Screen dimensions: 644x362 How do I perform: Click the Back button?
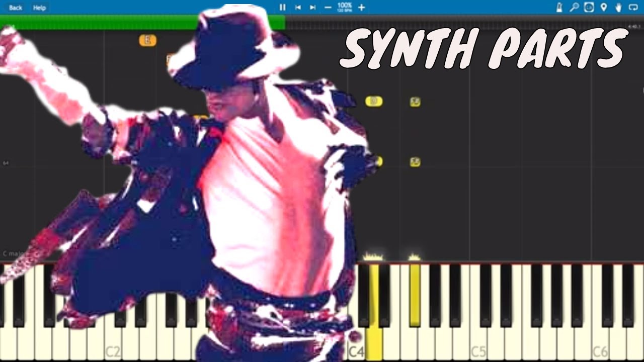pos(16,8)
